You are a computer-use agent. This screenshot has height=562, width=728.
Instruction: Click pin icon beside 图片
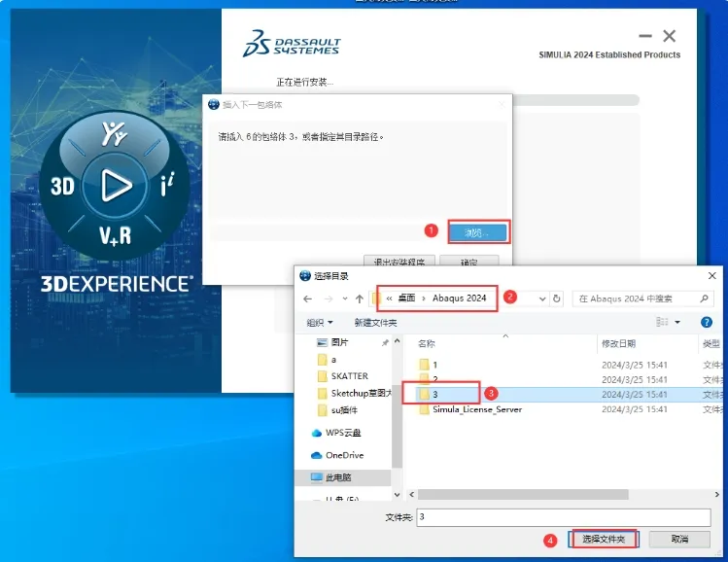click(x=385, y=342)
